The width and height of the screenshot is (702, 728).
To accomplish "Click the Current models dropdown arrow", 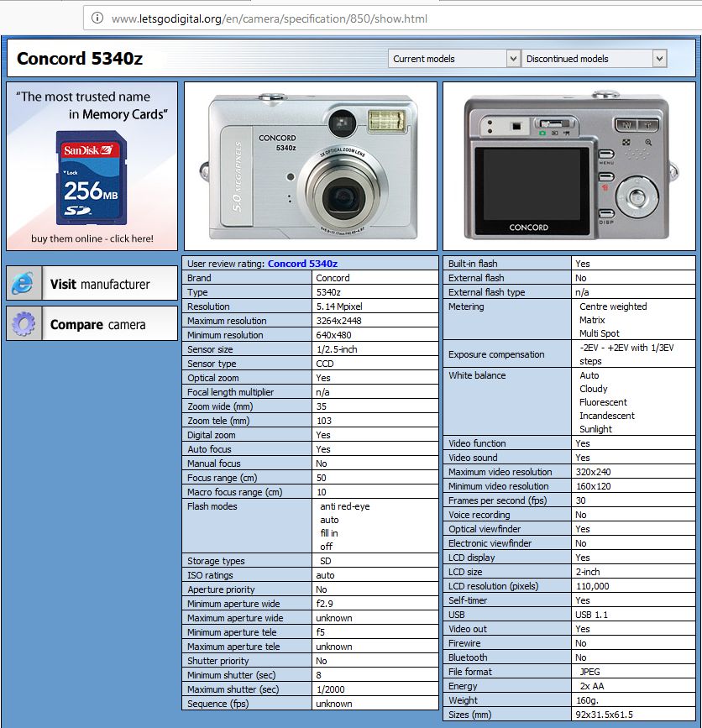I will point(513,59).
